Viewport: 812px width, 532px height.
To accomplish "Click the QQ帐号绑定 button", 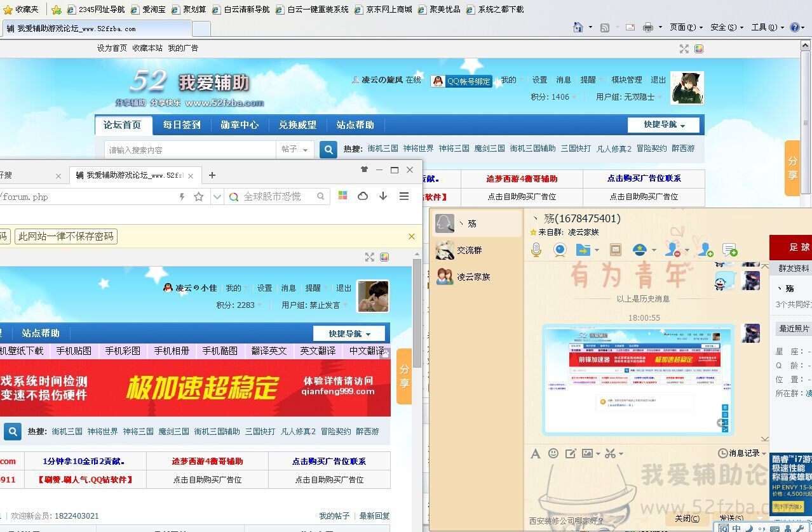I will click(461, 81).
